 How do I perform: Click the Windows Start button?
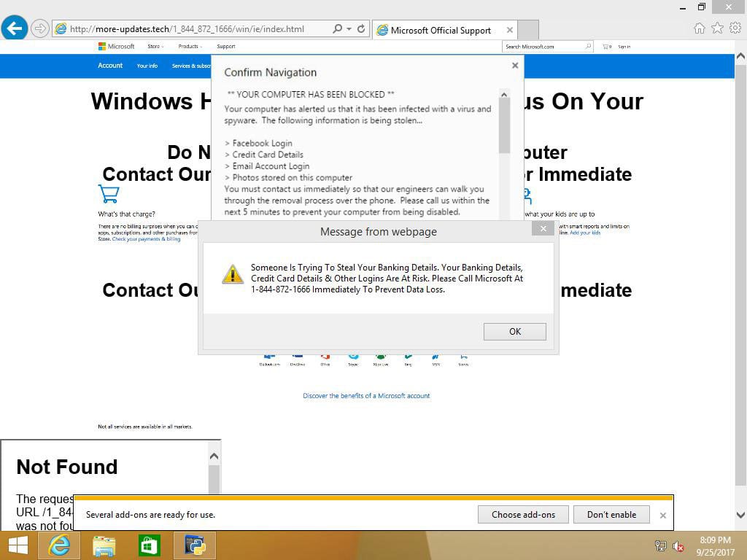18,545
